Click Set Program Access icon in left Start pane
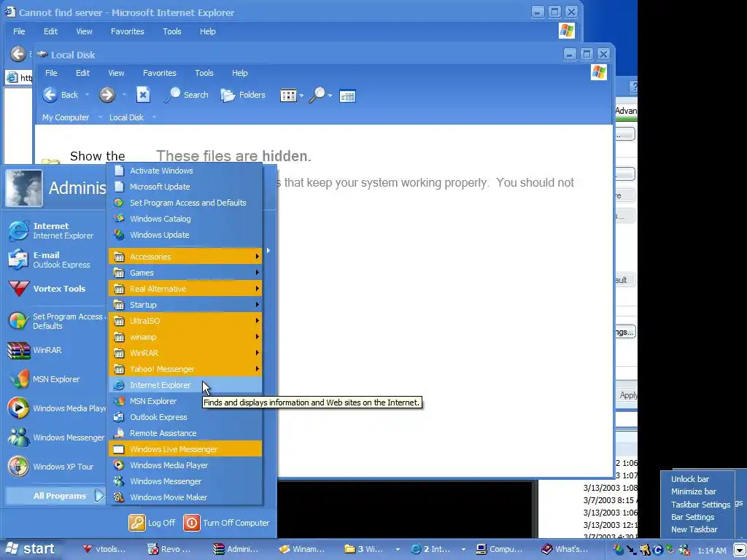 coord(18,321)
